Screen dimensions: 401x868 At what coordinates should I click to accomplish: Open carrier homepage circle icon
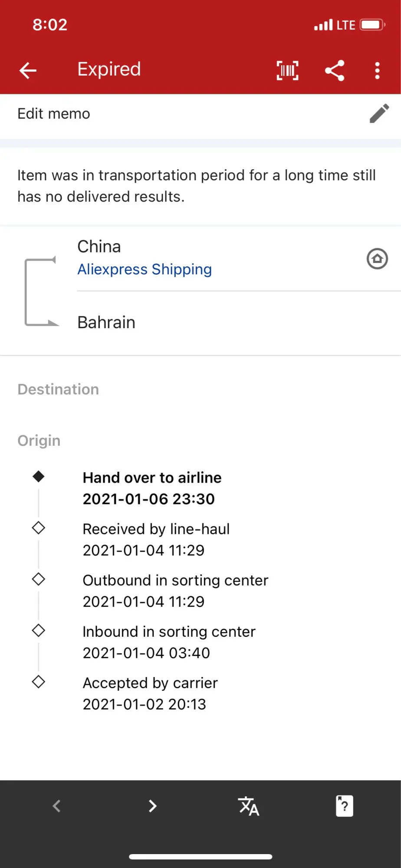point(377,259)
